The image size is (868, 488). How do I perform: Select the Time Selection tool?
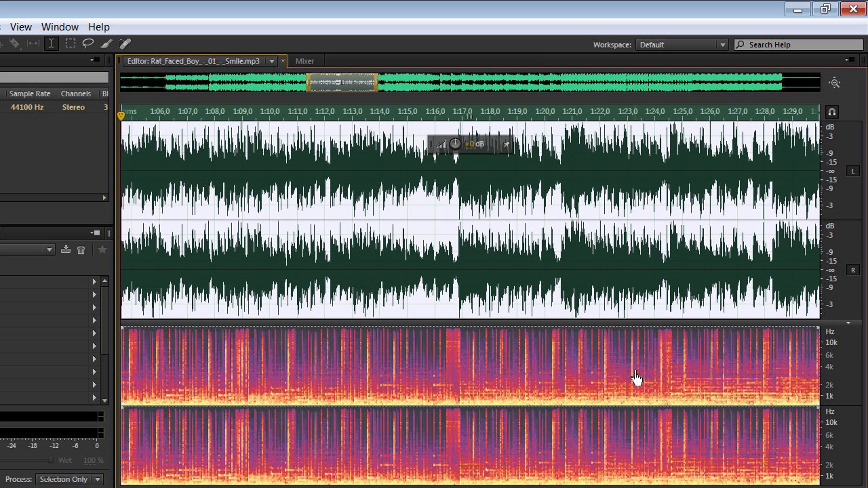point(51,44)
